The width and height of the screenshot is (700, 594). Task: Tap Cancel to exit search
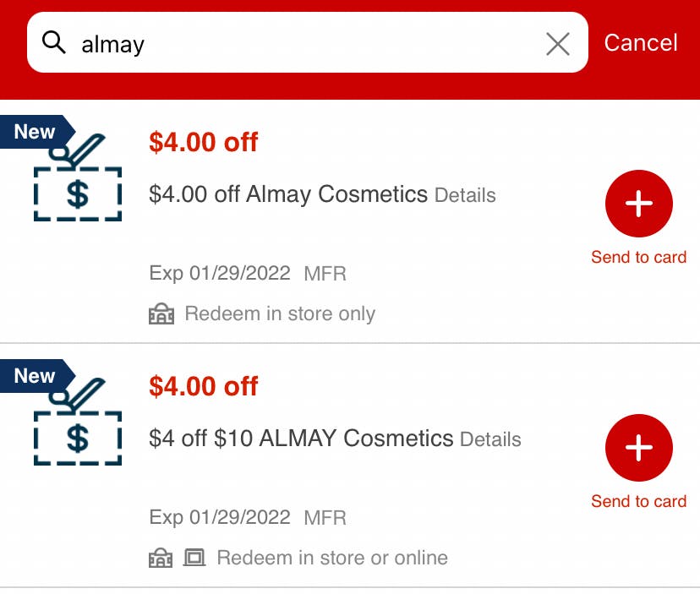pos(641,42)
